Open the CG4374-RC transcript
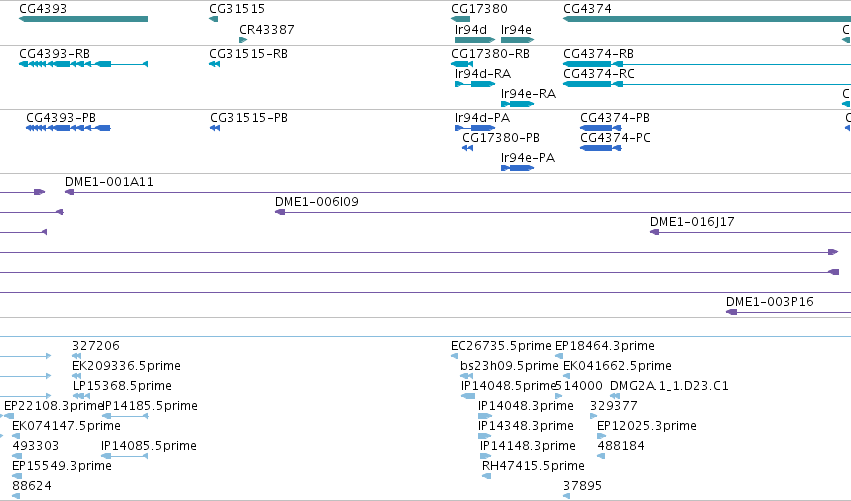 (707, 84)
